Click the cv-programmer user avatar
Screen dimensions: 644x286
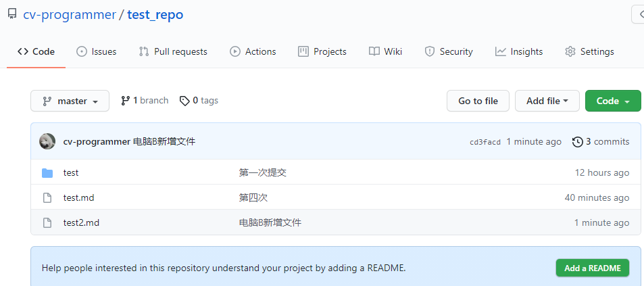point(47,141)
